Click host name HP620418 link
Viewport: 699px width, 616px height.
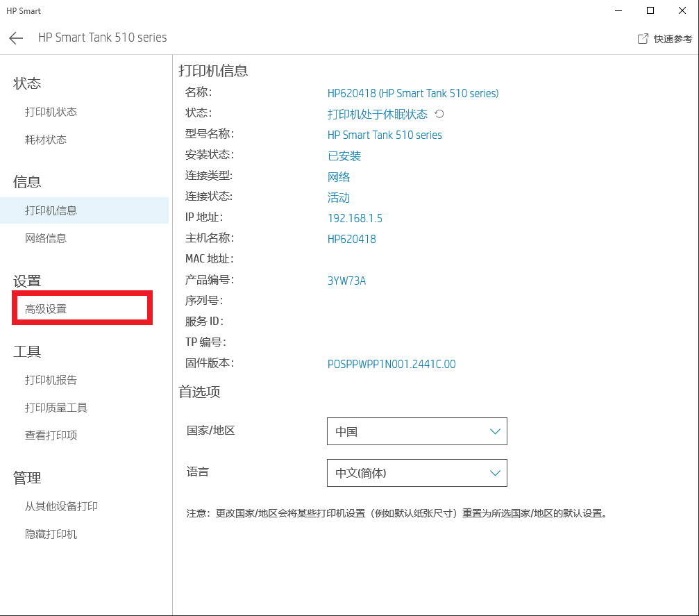click(x=351, y=239)
